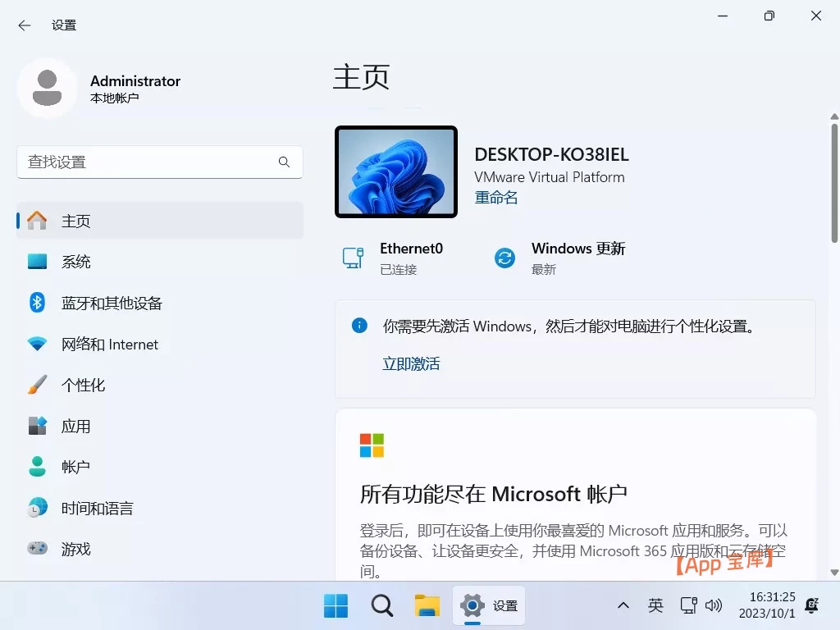This screenshot has width=840, height=630.
Task: Expand hidden taskbar icons with the chevron
Action: coord(623,605)
